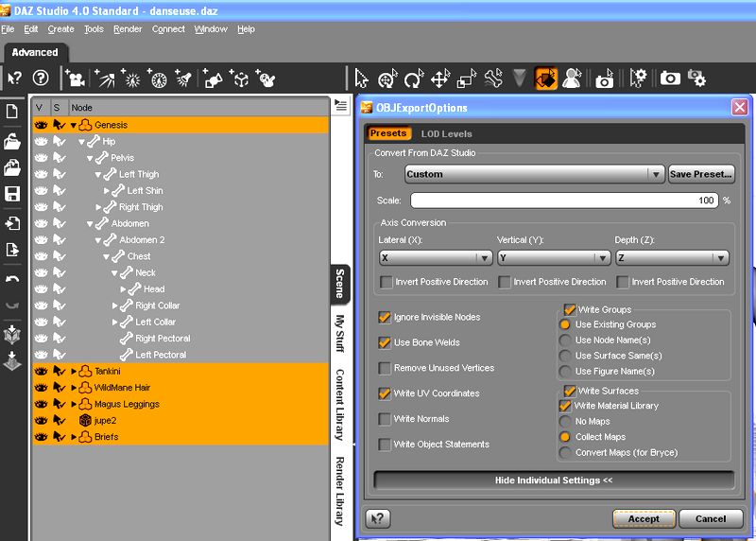This screenshot has height=541, width=756.
Task: Open help via question mark circle icon
Action: tap(41, 78)
